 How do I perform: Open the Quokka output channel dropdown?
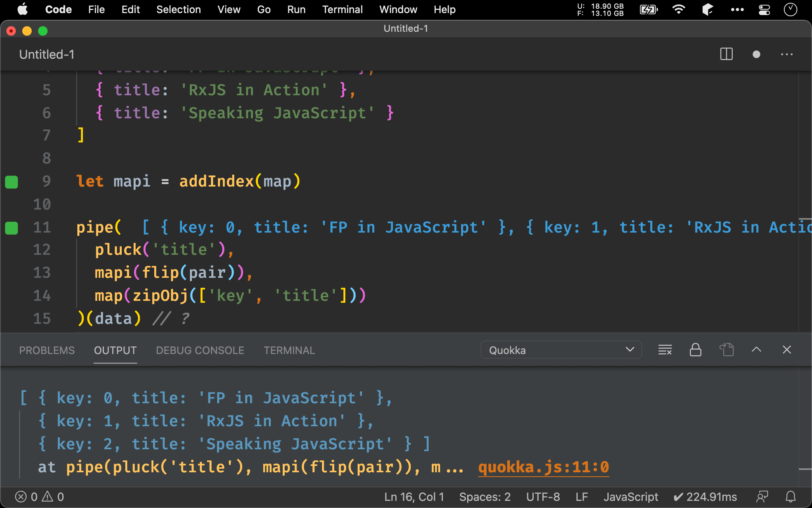pyautogui.click(x=561, y=350)
